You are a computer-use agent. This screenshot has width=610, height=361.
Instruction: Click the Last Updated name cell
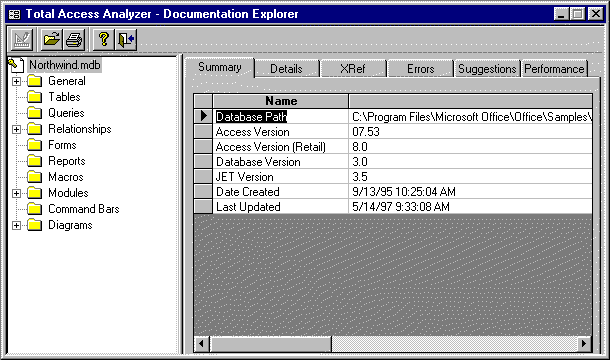tap(281, 207)
